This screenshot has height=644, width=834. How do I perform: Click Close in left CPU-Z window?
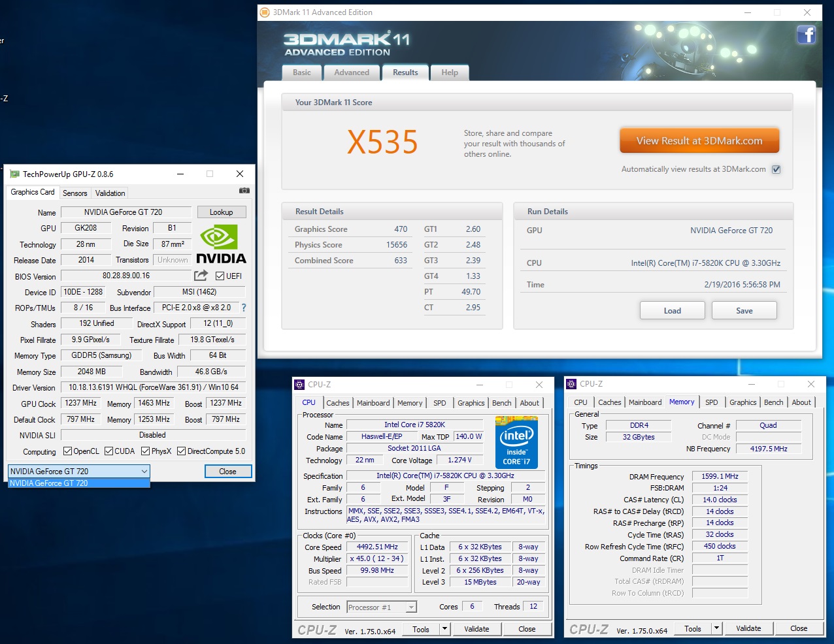pos(527,629)
